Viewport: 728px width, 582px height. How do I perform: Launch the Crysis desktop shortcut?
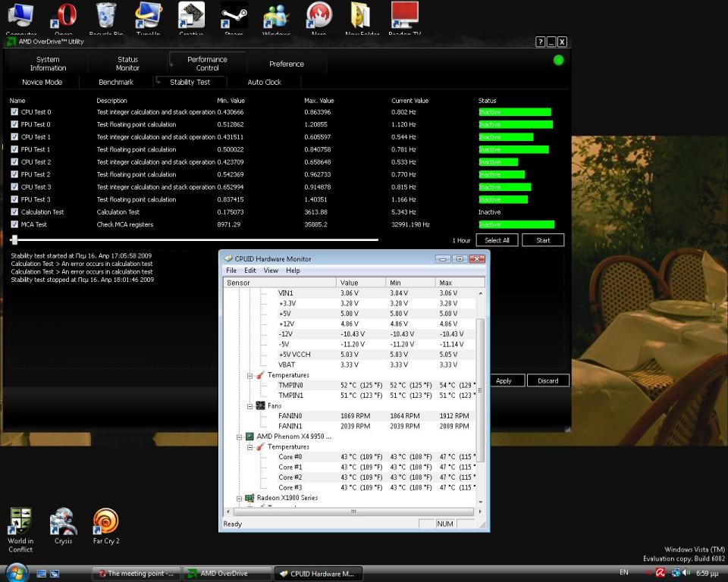click(x=63, y=526)
